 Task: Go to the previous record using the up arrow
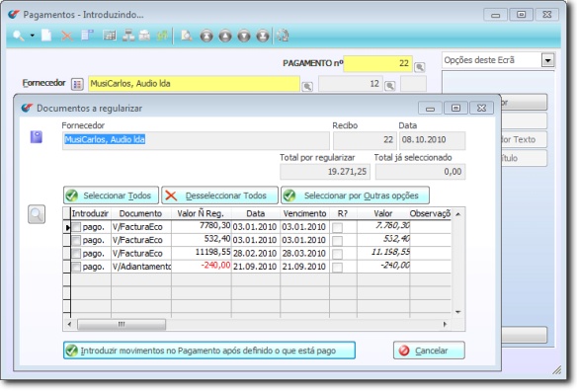225,36
